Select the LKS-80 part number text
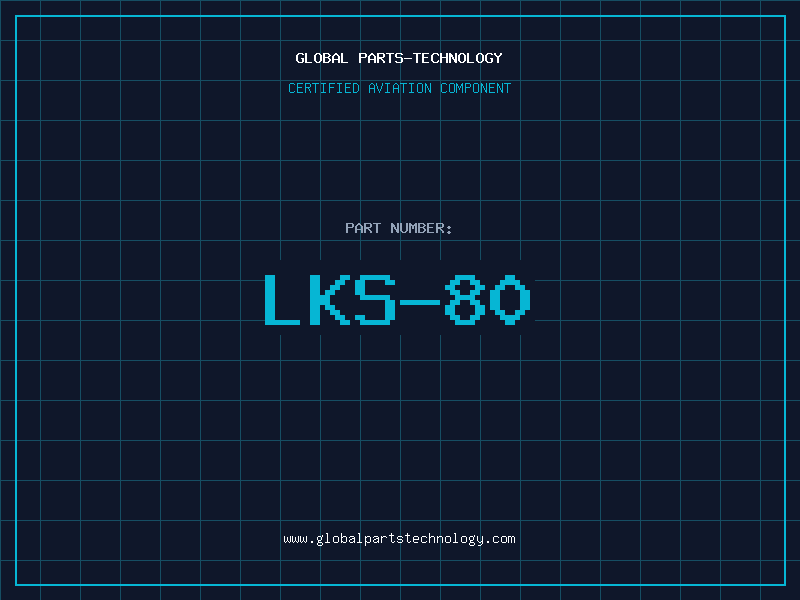 398,299
